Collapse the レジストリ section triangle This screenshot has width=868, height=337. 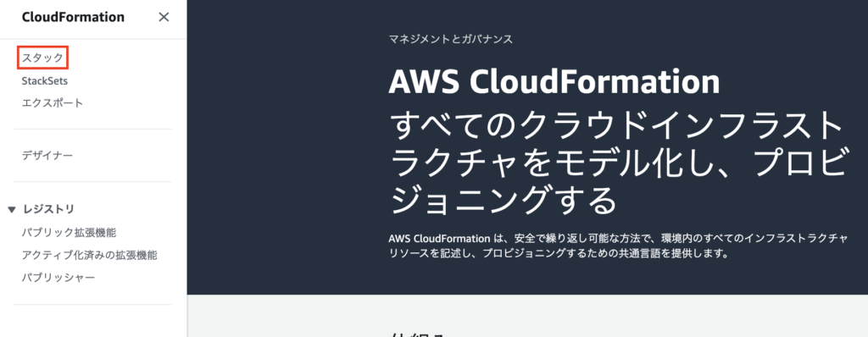(x=12, y=210)
